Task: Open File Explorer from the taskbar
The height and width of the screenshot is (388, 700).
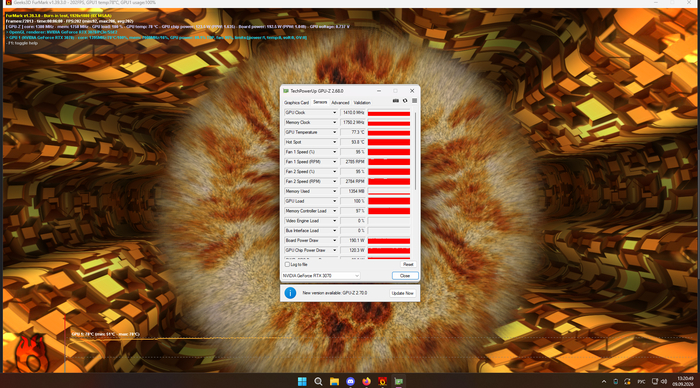Action: click(x=334, y=381)
